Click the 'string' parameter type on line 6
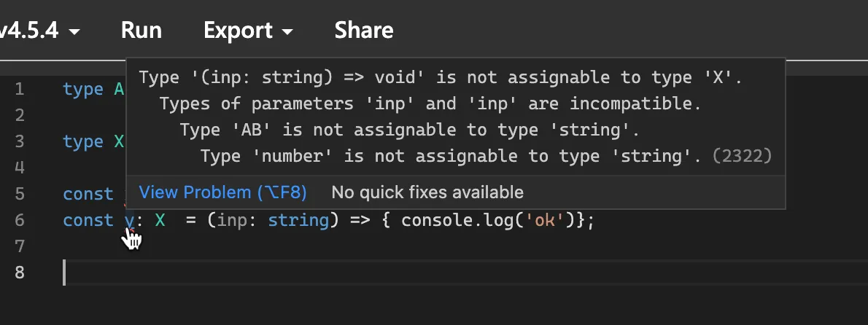This screenshot has width=868, height=325. pyautogui.click(x=298, y=220)
